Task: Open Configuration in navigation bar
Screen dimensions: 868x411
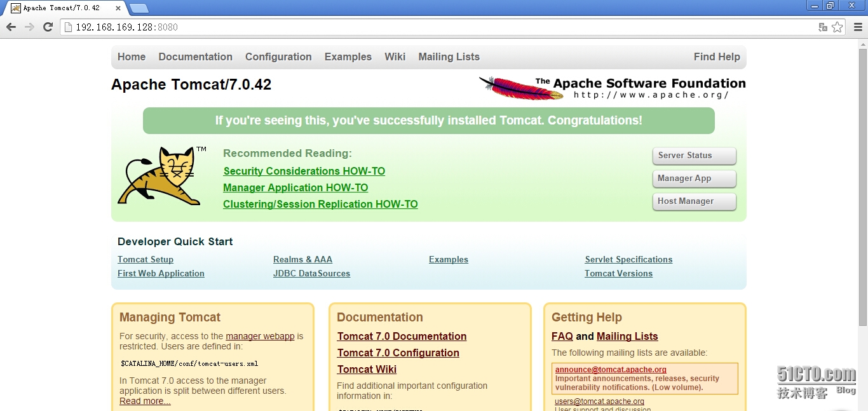Action: point(278,57)
